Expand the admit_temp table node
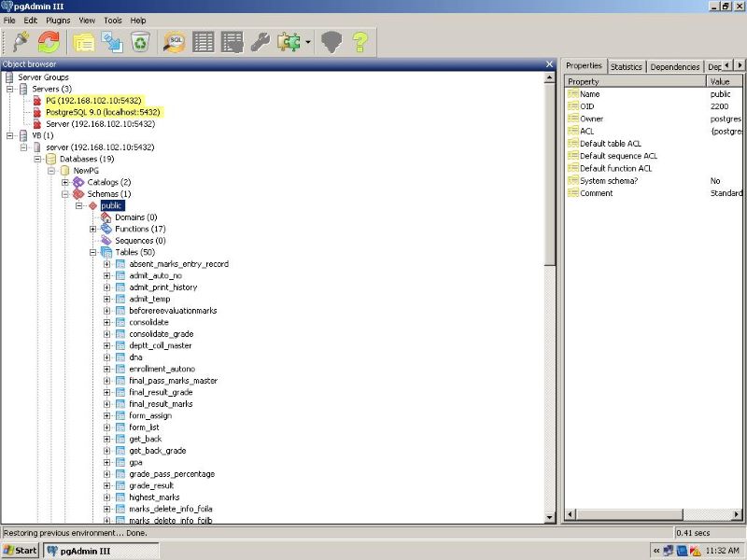Image resolution: width=747 pixels, height=560 pixels. coord(107,299)
